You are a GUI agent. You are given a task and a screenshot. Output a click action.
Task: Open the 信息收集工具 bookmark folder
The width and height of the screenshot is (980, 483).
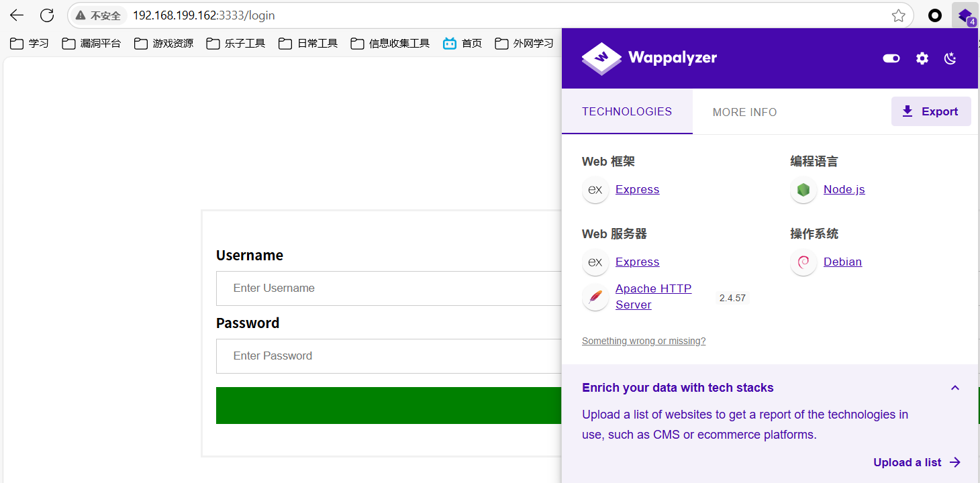pyautogui.click(x=390, y=44)
